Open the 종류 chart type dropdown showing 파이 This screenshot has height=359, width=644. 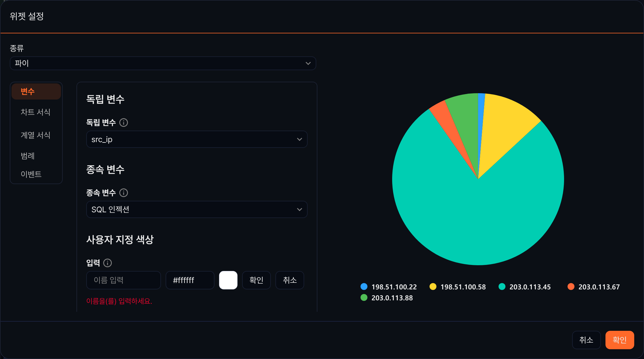163,63
